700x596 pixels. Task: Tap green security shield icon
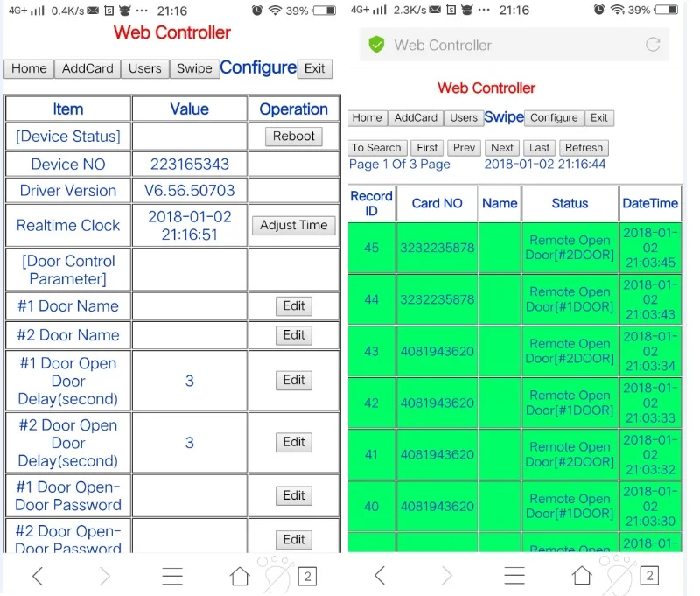(x=376, y=45)
